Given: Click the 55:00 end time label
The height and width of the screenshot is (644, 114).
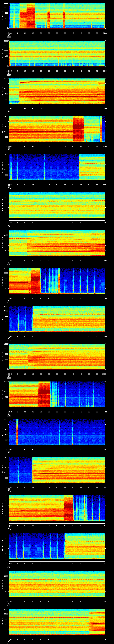Looking at the screenshot, I should click(x=105, y=184).
